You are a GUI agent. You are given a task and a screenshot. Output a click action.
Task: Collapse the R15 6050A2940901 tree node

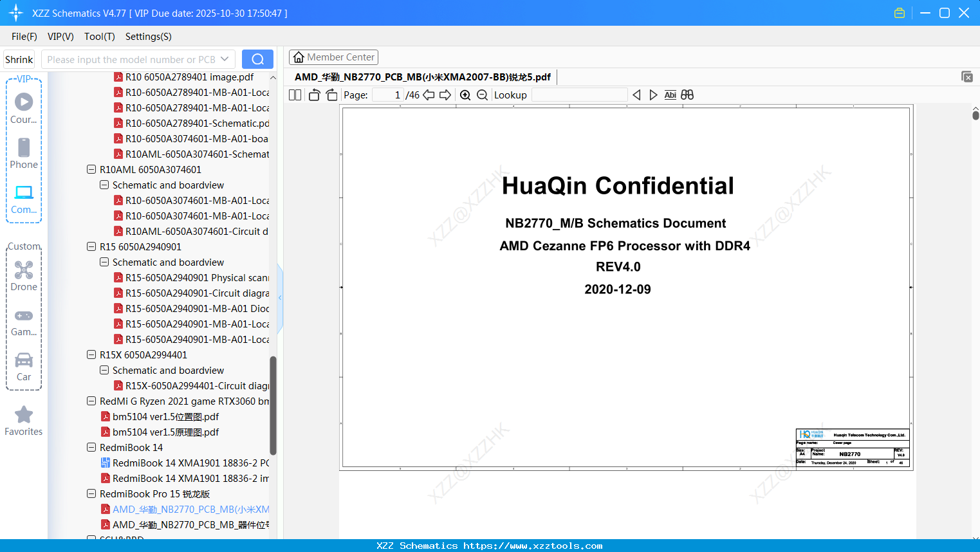[x=91, y=247]
